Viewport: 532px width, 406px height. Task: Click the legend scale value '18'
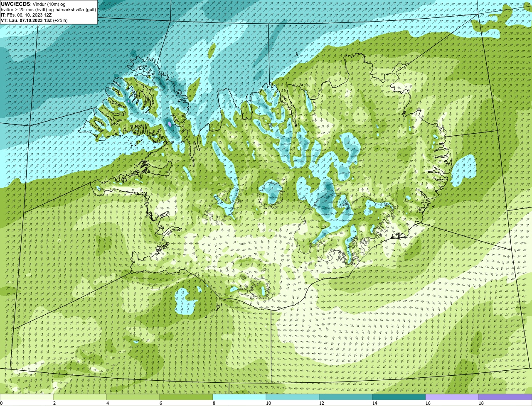pyautogui.click(x=481, y=403)
